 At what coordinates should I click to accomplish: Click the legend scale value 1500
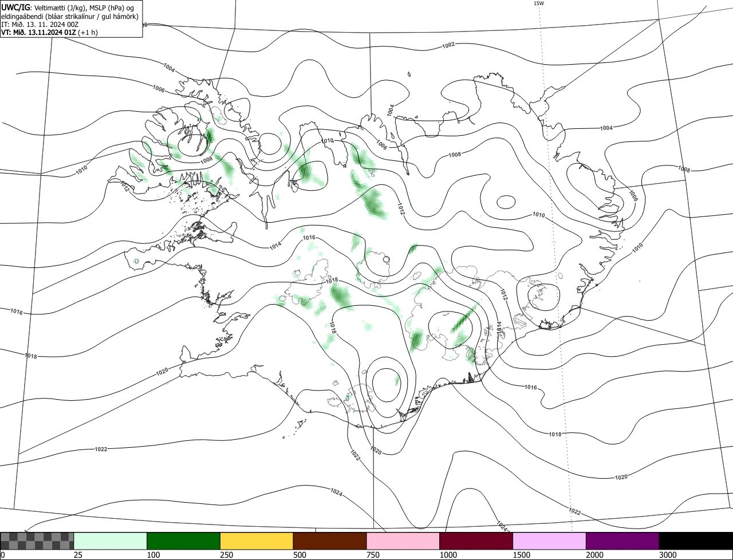(x=522, y=555)
